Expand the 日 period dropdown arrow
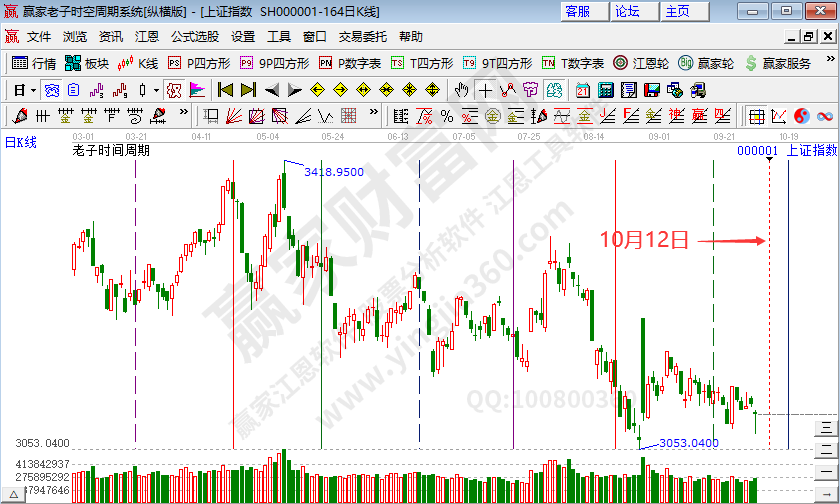Viewport: 840px width, 504px height. (33, 90)
